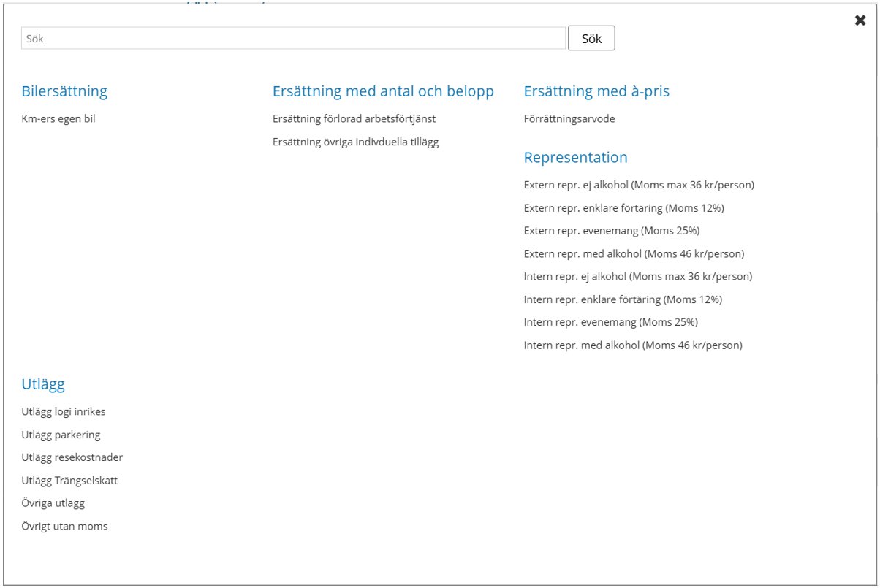This screenshot has height=588, width=880.
Task: Open Förrättningsarvode expense type
Action: [x=569, y=119]
